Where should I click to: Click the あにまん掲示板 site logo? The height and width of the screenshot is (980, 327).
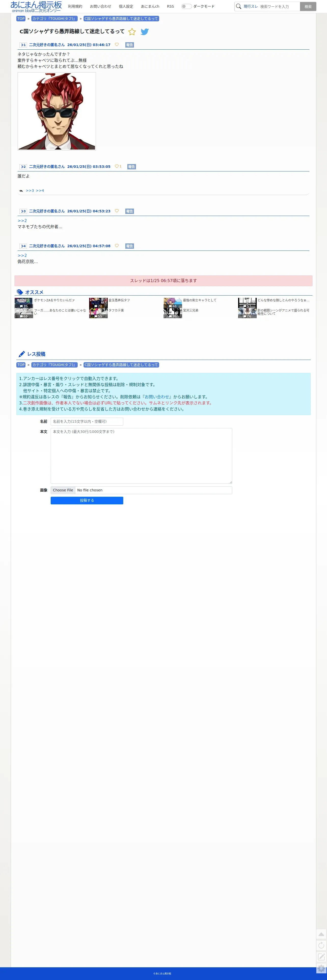coord(36,6)
